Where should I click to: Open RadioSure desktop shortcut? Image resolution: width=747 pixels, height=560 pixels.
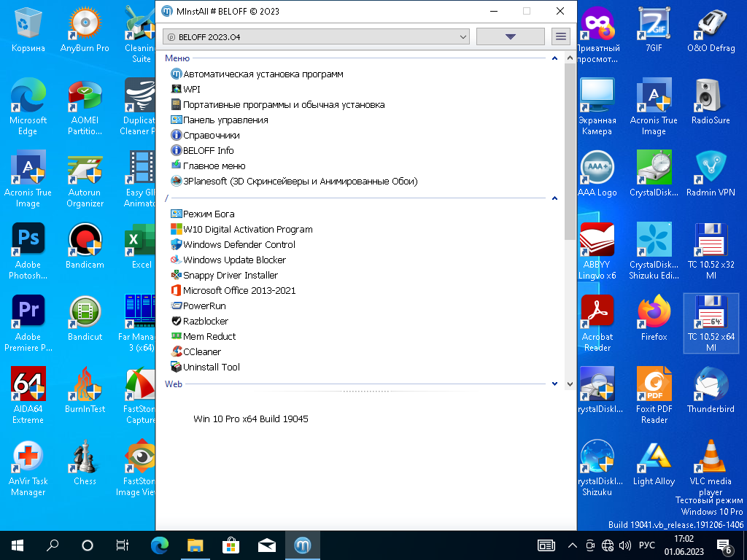click(711, 102)
